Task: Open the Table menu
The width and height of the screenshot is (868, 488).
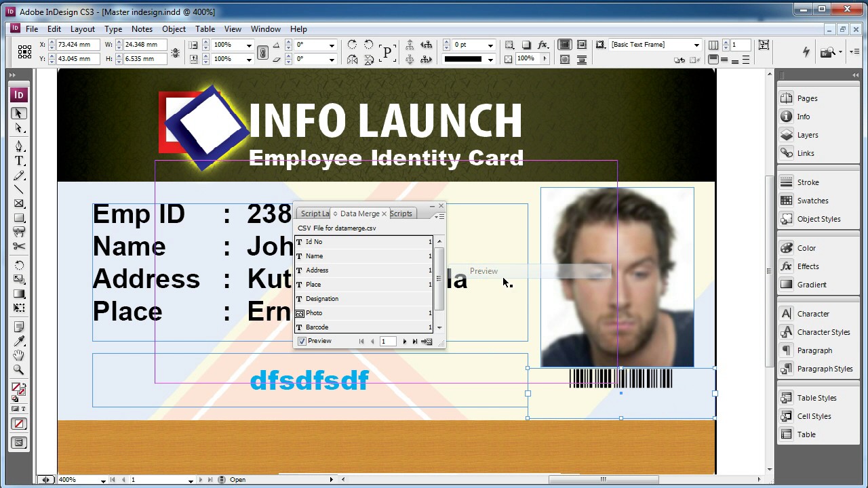Action: coord(205,29)
